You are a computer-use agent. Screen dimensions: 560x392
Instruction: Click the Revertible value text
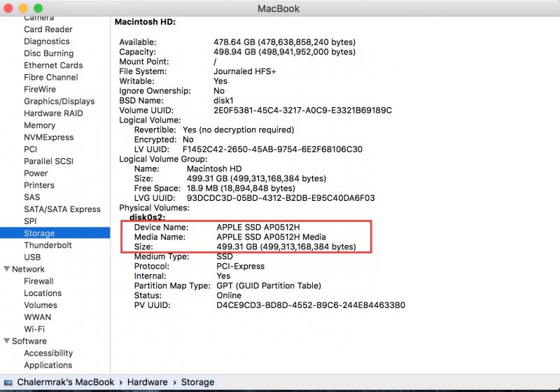point(238,130)
